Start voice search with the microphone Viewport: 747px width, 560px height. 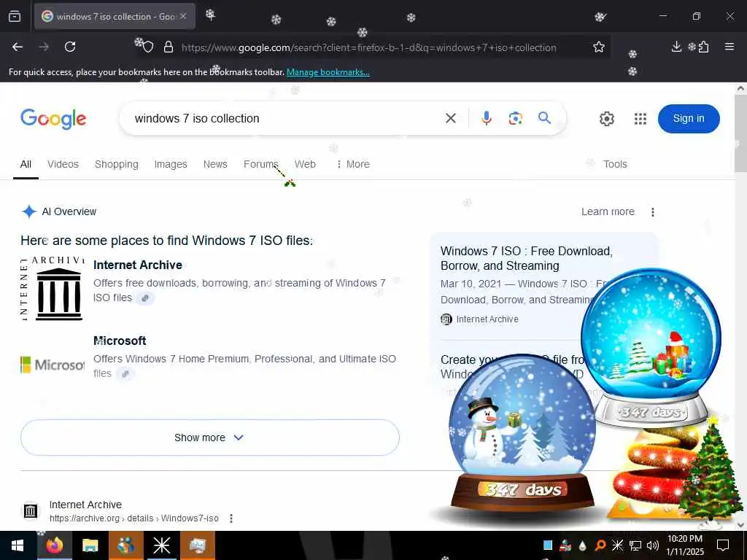point(487,118)
